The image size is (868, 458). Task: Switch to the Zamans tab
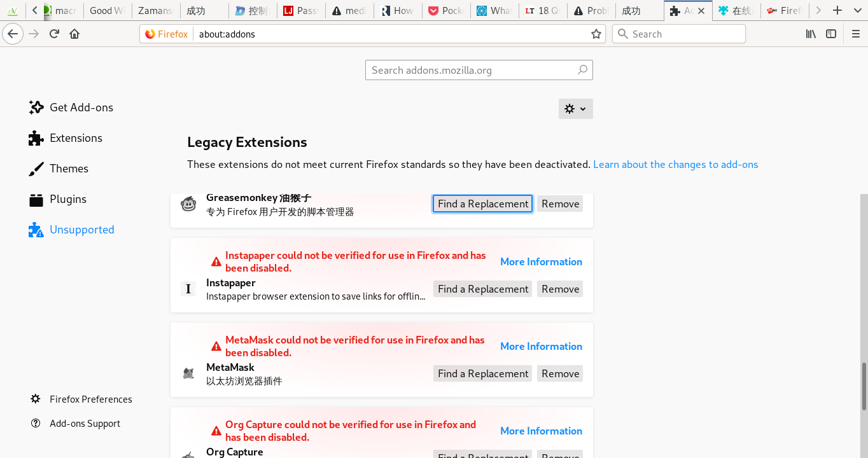155,11
